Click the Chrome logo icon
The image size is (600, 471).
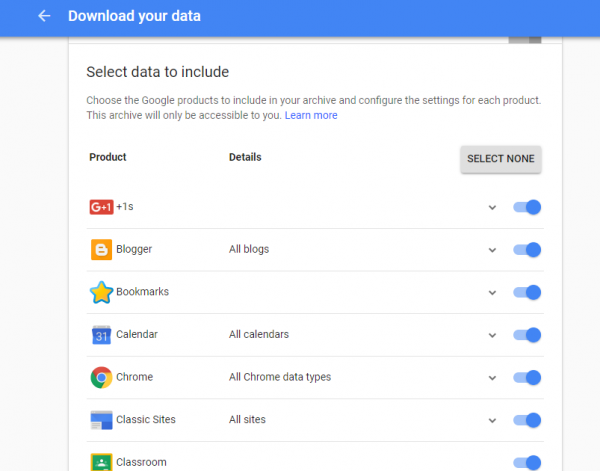tap(101, 377)
